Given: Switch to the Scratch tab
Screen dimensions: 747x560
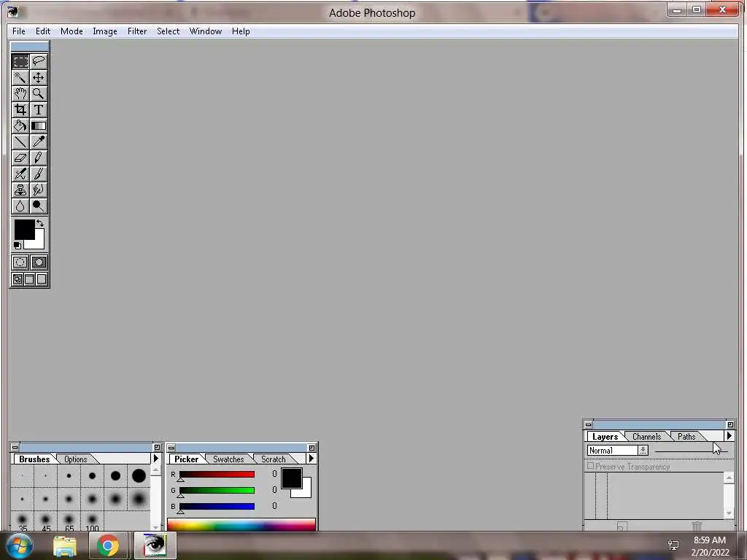Looking at the screenshot, I should coord(274,459).
